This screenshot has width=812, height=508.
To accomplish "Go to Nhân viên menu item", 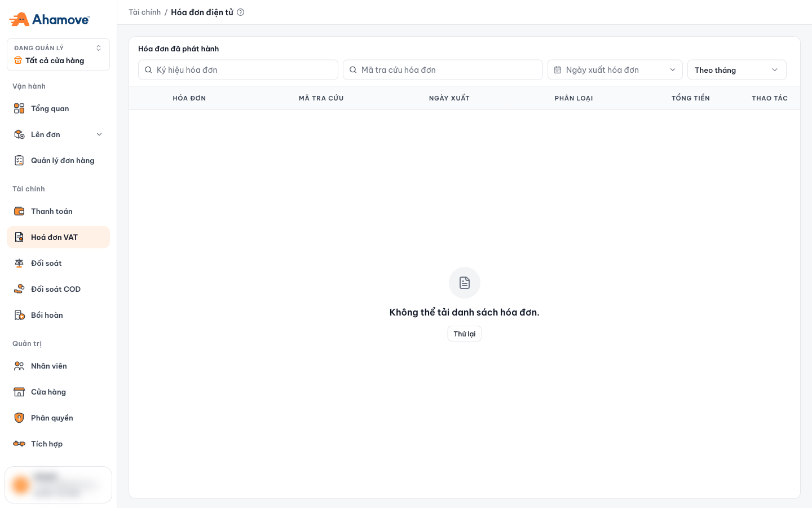I will click(58, 366).
